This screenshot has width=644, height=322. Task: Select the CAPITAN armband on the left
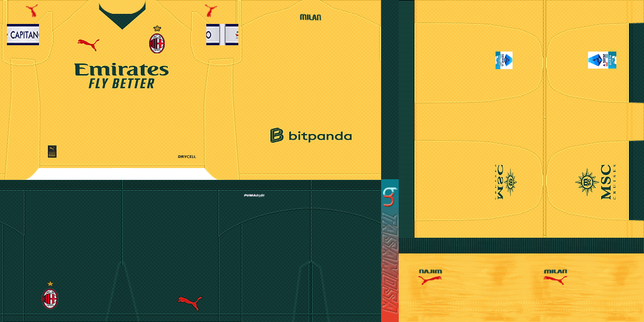pos(23,35)
